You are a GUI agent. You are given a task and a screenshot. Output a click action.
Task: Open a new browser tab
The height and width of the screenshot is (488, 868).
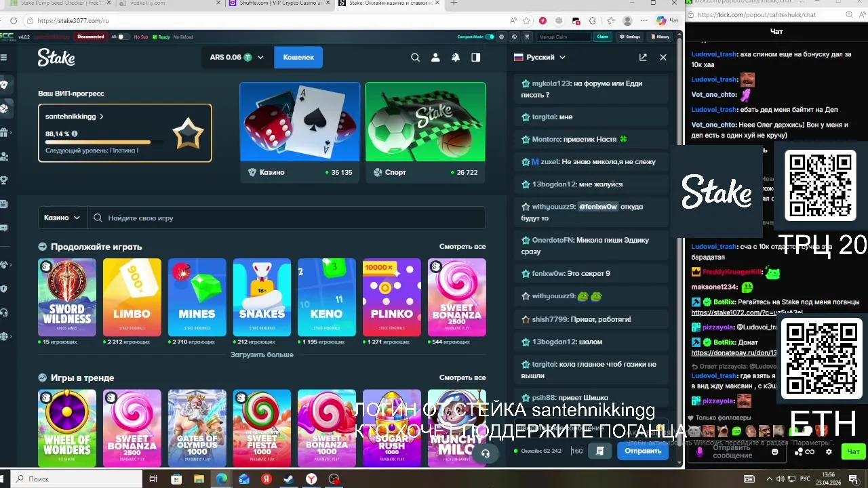[x=454, y=3]
